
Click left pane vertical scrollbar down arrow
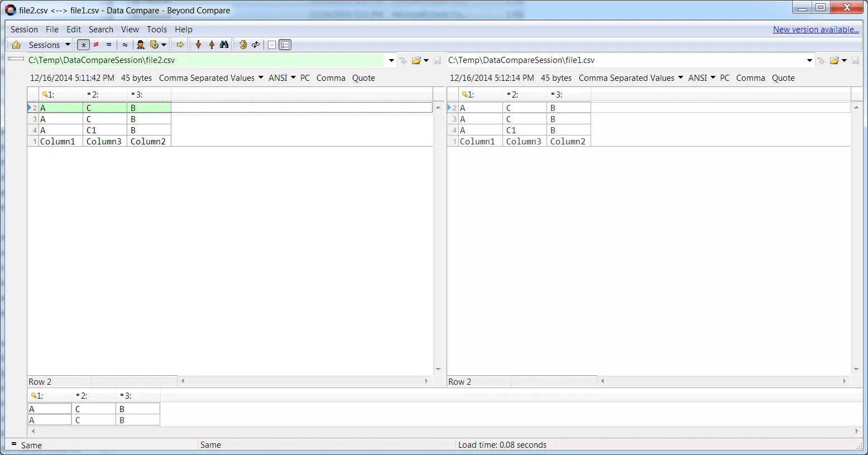pos(438,369)
